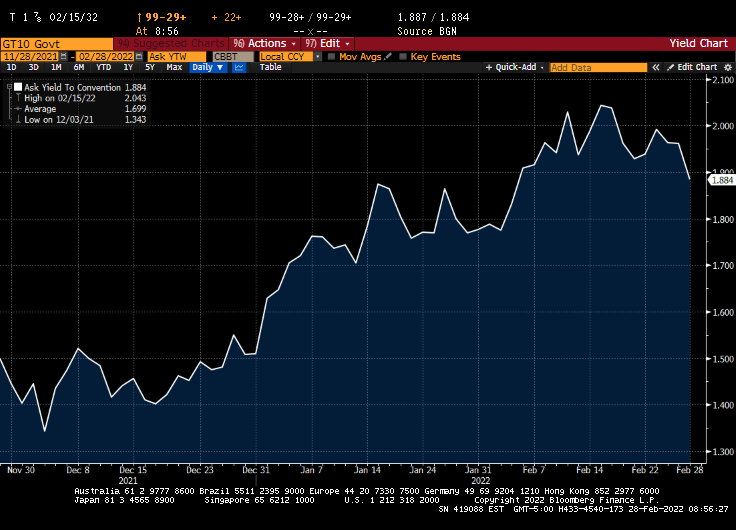Enable the Mov Avgs checkbox

pos(333,56)
